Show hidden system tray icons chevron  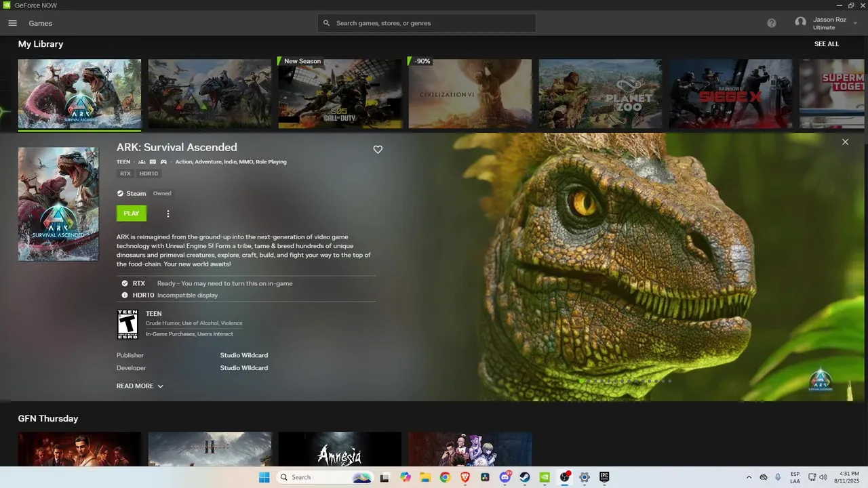coord(749,477)
